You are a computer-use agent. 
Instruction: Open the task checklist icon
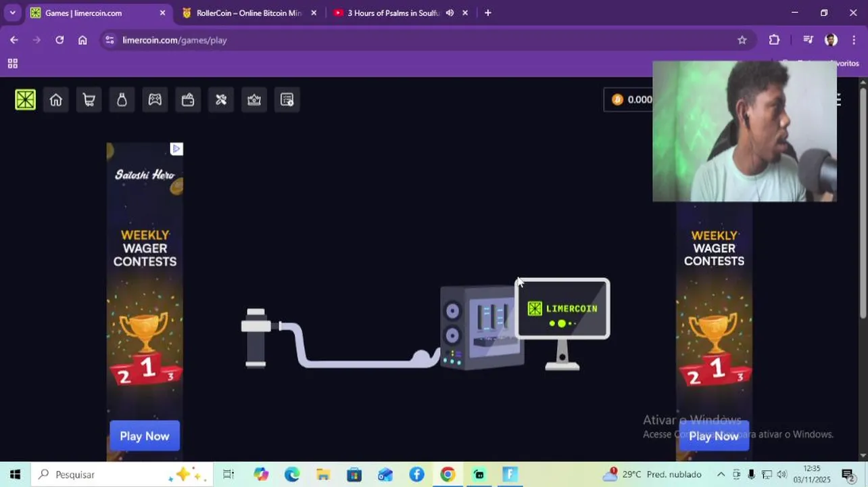pyautogui.click(x=287, y=100)
